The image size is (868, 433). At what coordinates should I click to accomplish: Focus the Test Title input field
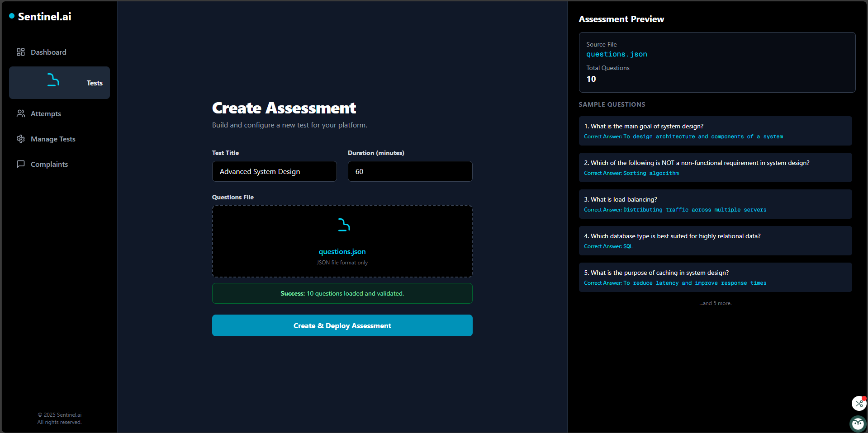pos(274,172)
